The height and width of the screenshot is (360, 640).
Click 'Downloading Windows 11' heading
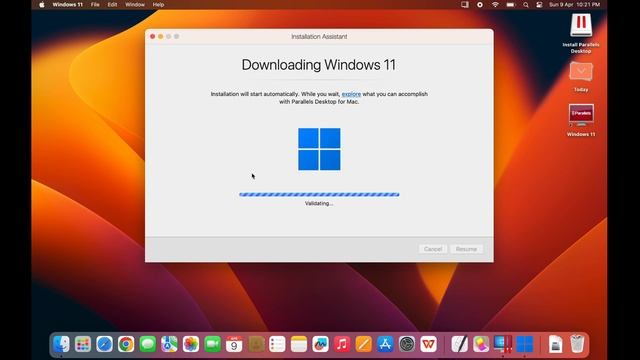(x=319, y=65)
